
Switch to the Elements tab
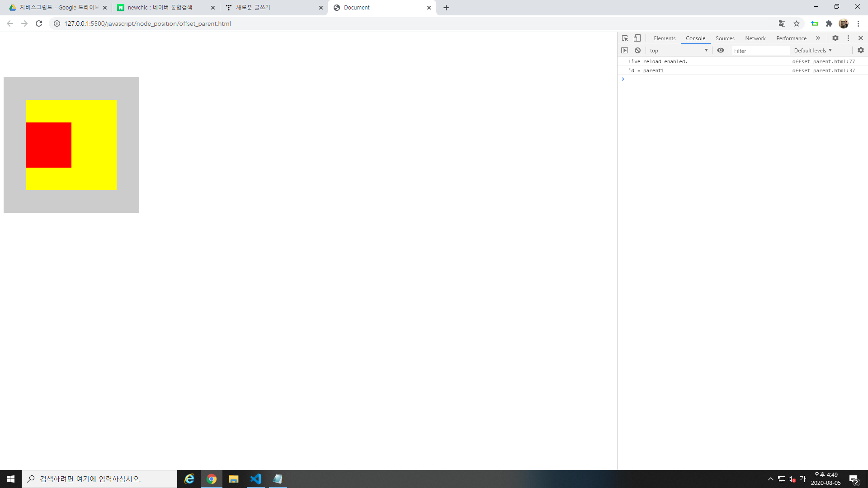pos(664,38)
